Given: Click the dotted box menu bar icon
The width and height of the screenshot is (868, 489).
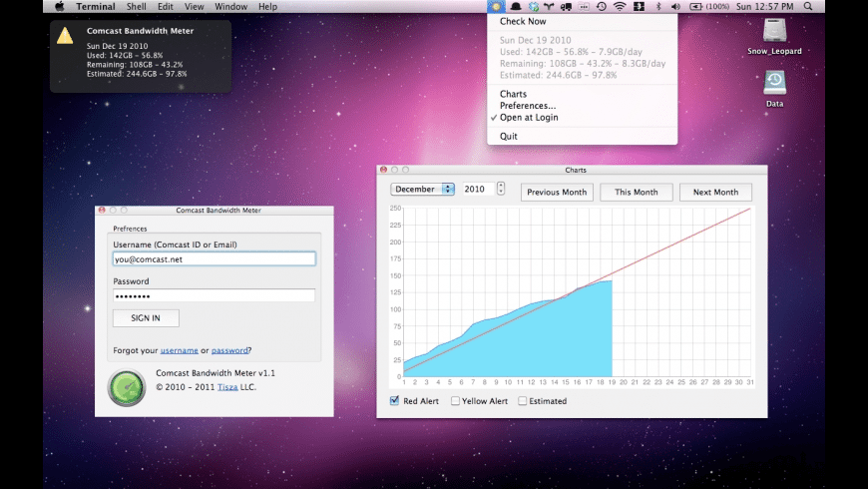Looking at the screenshot, I should click(x=584, y=7).
